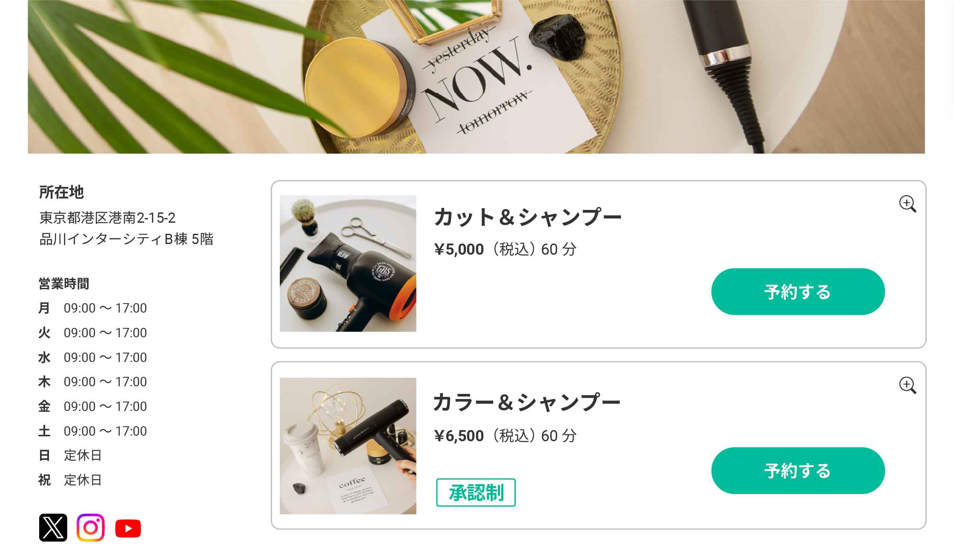The image size is (954, 560).
Task: Click the 承認制 badge
Action: click(476, 492)
